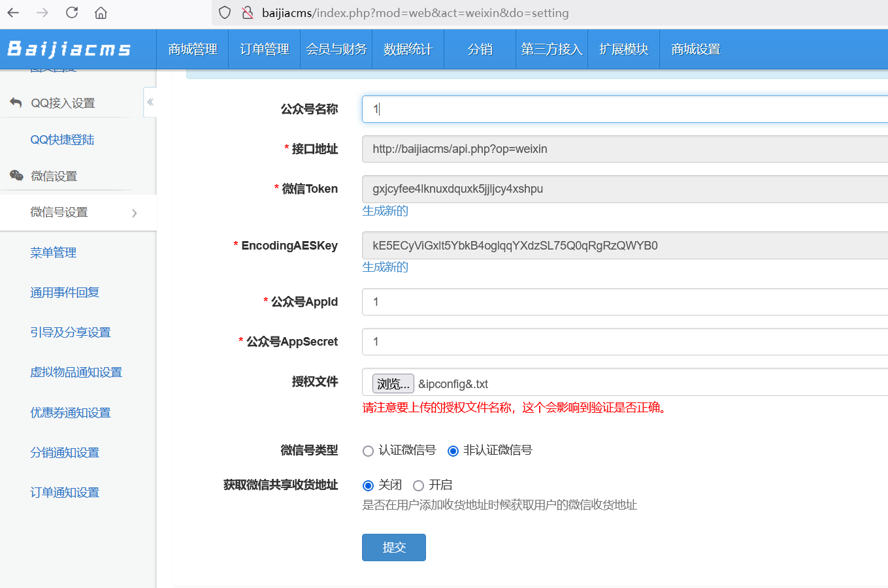Focus the 公众号AppSecret input

[625, 342]
